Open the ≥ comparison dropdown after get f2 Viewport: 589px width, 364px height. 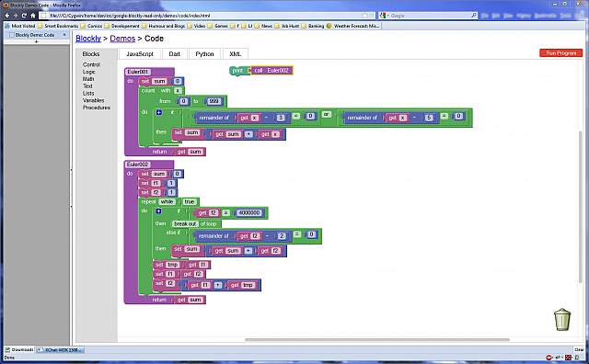point(225,212)
